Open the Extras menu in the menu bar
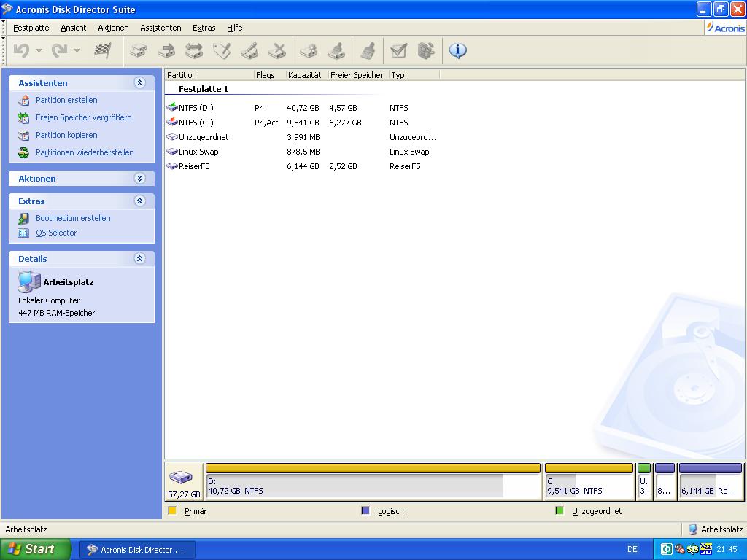The width and height of the screenshot is (747, 560). (204, 28)
